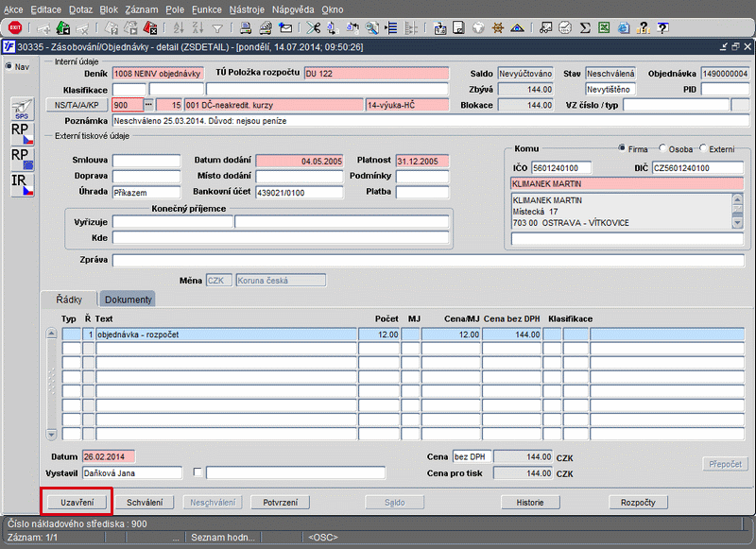Open the Dotaz menu
Image resolution: width=756 pixels, height=549 pixels.
coord(80,9)
